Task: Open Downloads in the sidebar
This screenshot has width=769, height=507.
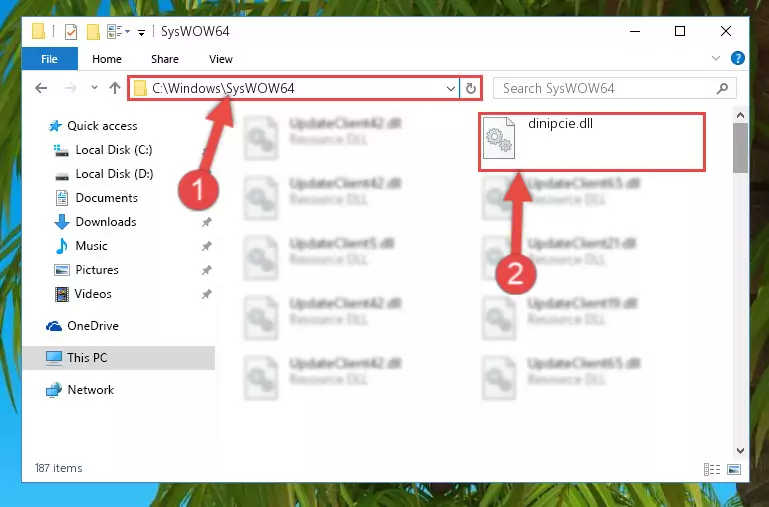Action: 106,222
